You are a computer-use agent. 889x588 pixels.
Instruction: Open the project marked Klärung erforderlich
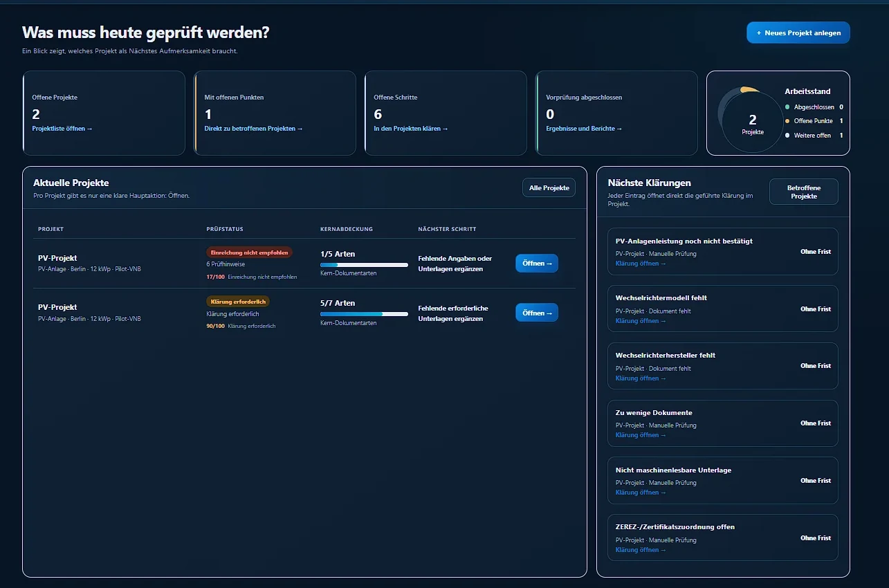[536, 313]
